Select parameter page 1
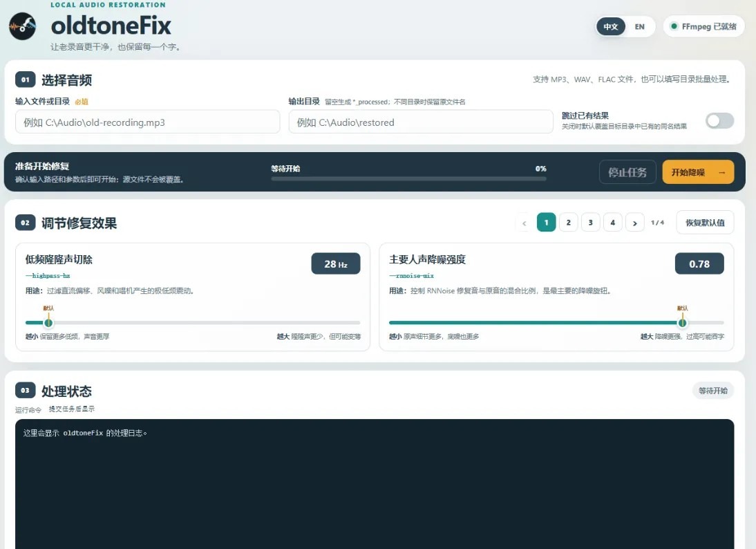 pos(546,223)
